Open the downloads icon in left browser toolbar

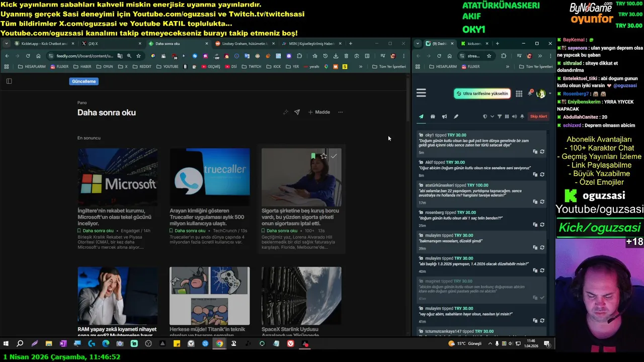click(336, 56)
